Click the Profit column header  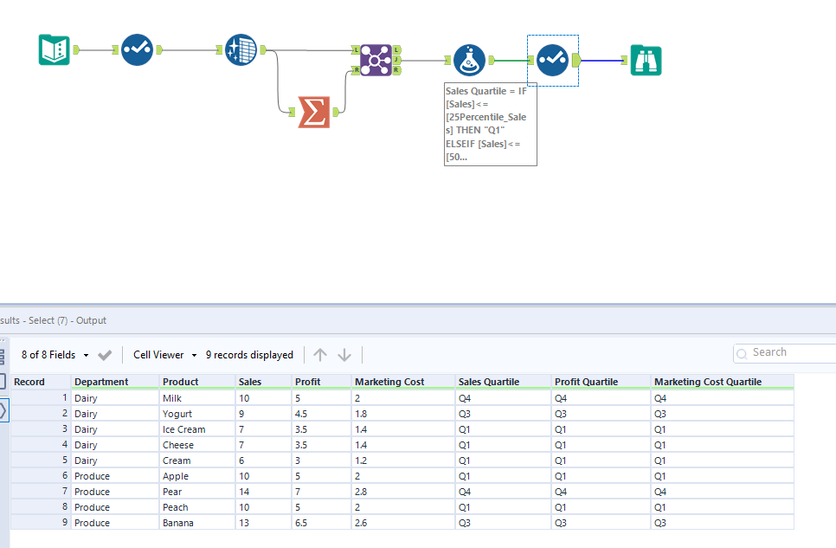[308, 382]
